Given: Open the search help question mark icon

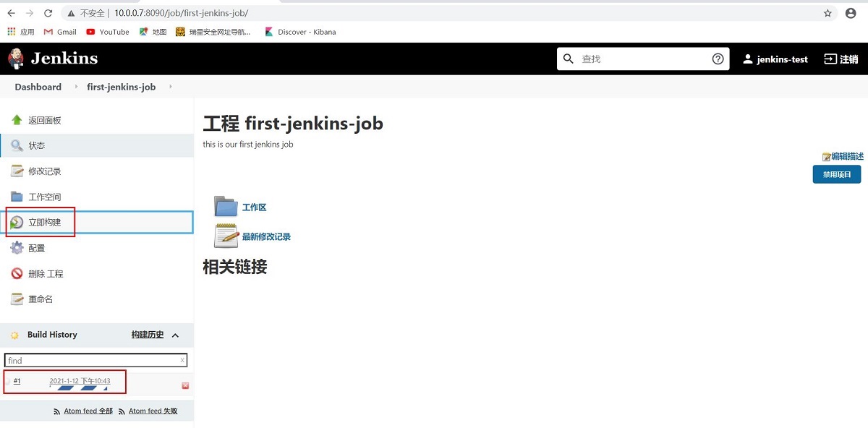Looking at the screenshot, I should tap(718, 59).
